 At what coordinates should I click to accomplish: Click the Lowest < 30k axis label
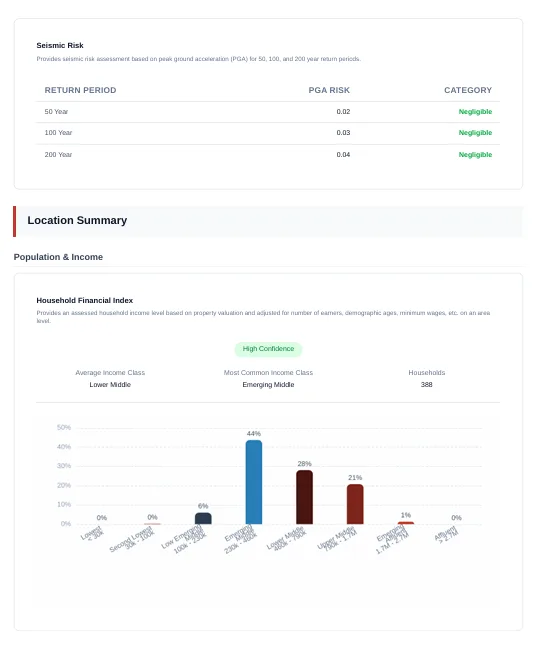pos(93,533)
